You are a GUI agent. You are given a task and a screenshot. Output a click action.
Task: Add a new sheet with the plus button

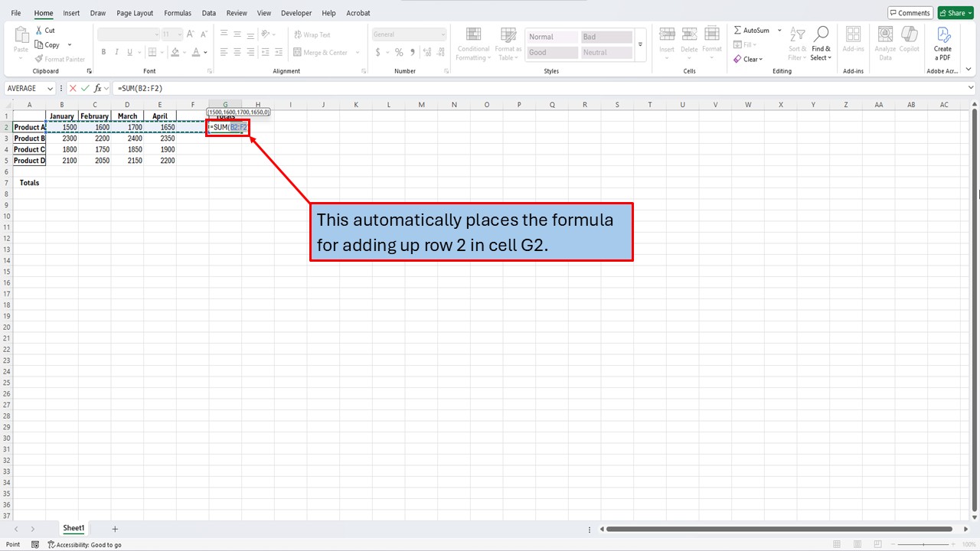coord(115,528)
